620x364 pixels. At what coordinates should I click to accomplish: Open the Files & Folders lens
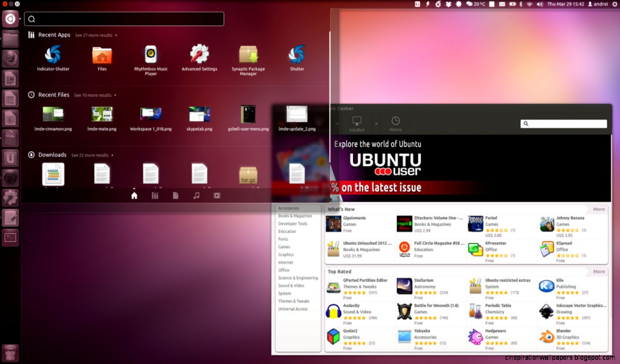point(175,195)
